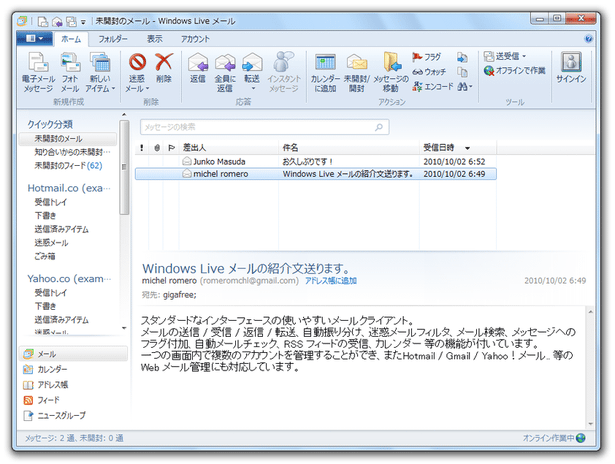Sort by flag column header

click(x=171, y=148)
